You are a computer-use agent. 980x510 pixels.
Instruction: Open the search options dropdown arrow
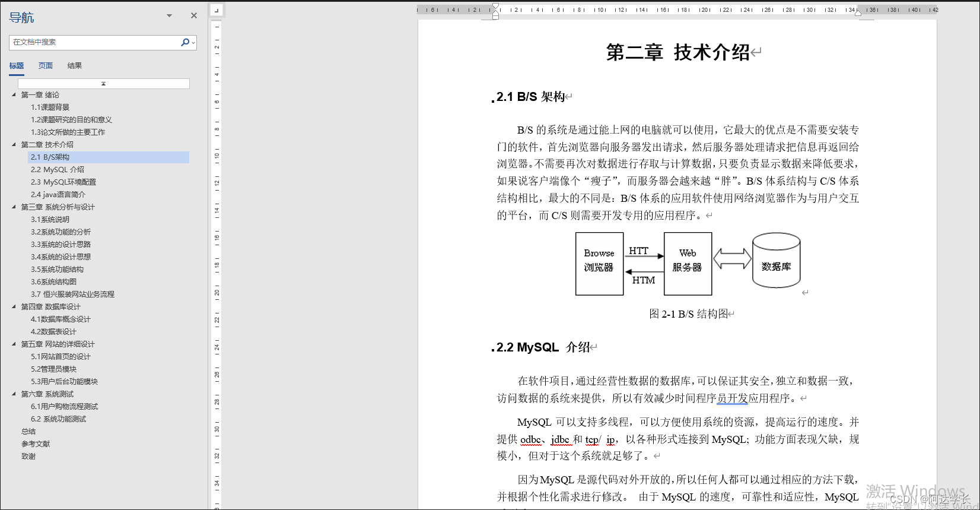coord(193,43)
